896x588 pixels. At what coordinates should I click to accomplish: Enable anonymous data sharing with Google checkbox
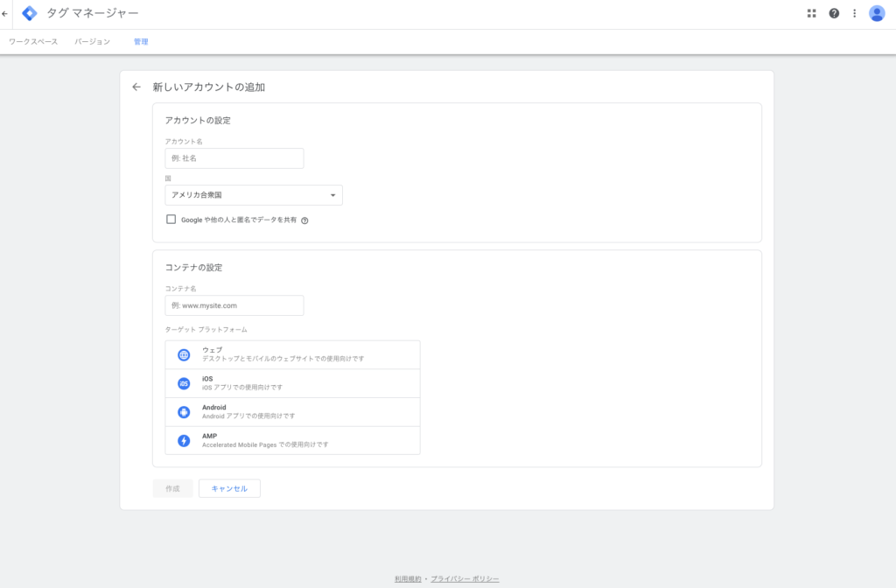(171, 220)
